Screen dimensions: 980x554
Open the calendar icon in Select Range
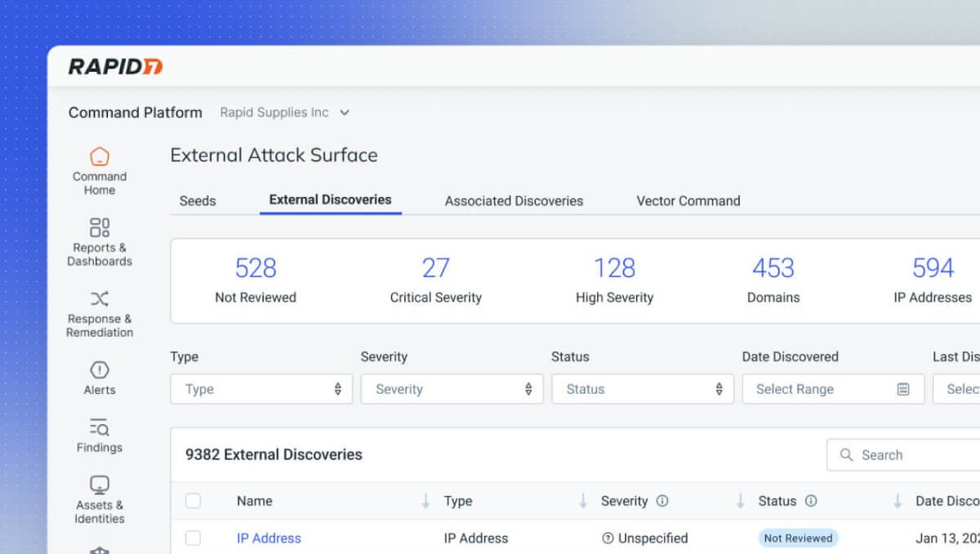[903, 389]
